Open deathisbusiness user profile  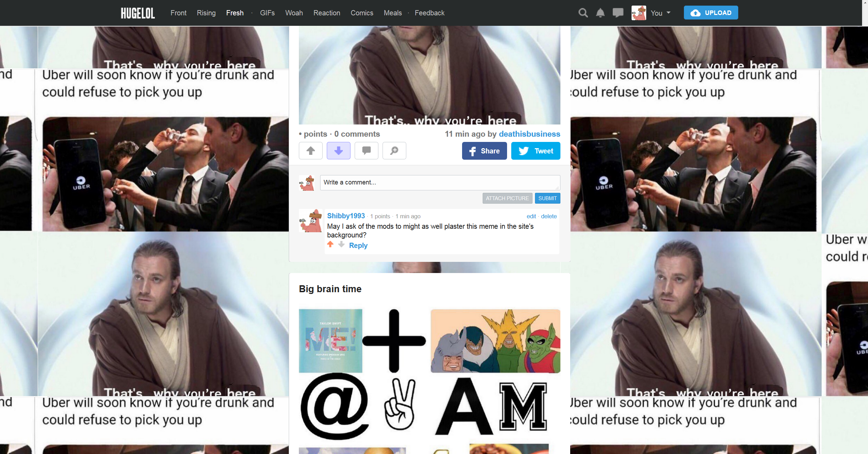pos(529,134)
